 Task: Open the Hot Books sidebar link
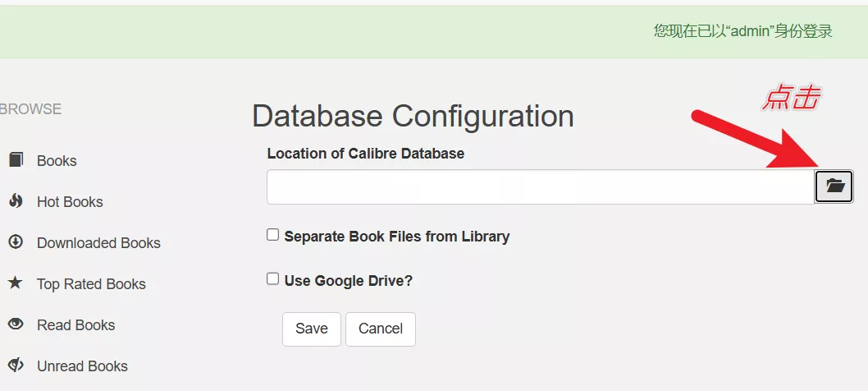[x=70, y=202]
